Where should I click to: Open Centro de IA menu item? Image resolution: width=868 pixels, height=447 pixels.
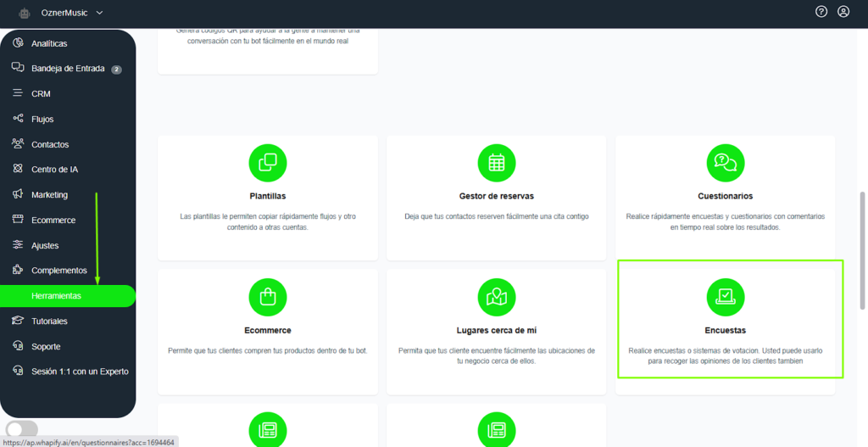tap(54, 170)
